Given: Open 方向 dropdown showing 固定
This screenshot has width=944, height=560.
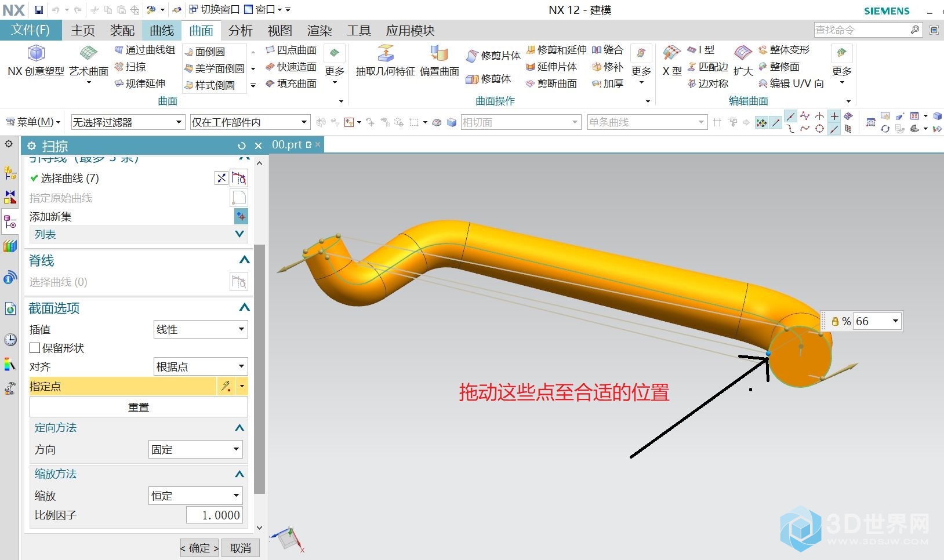Looking at the screenshot, I should click(196, 449).
